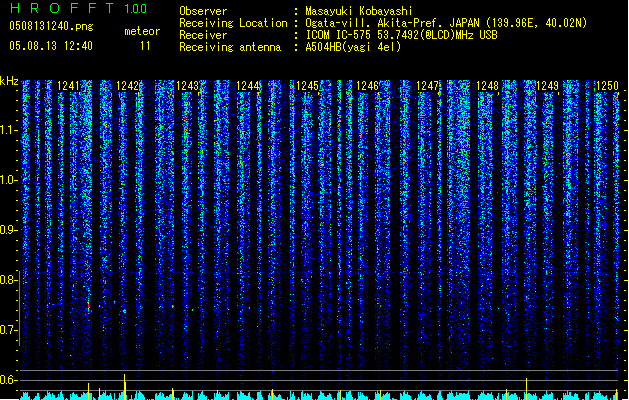Select the file name 0508131240.png
Screen dimensions: 629x400
(x=51, y=26)
